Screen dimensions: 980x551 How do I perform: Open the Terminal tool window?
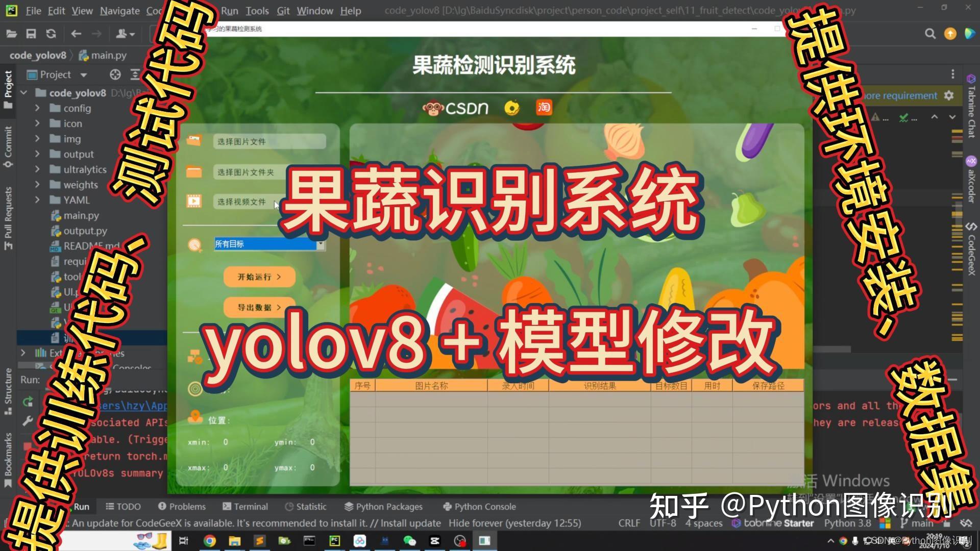coord(246,506)
